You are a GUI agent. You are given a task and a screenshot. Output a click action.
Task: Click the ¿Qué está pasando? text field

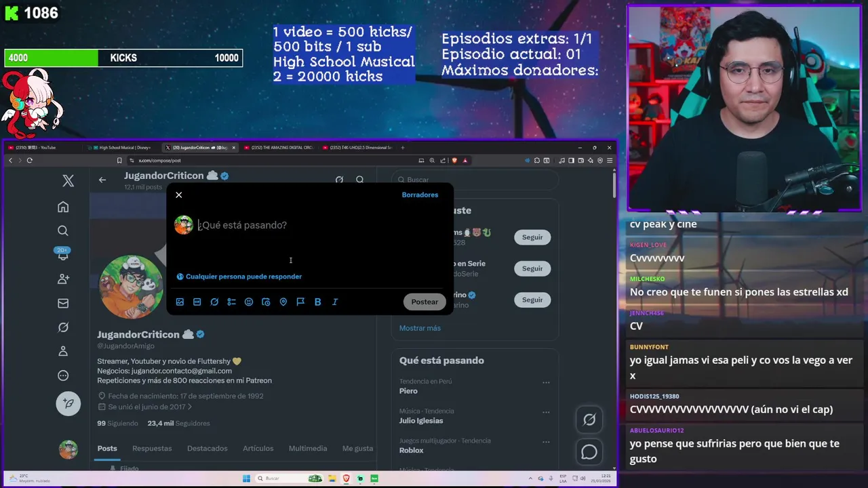tap(242, 225)
